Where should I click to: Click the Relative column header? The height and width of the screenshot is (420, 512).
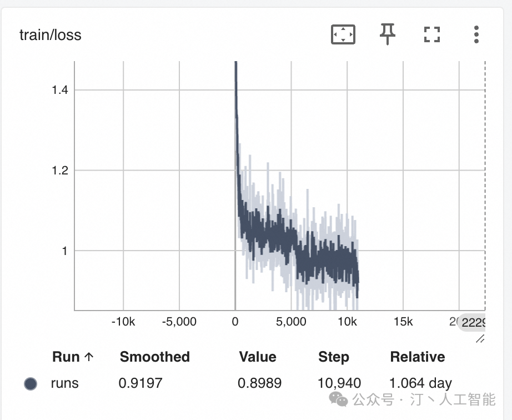[418, 357]
